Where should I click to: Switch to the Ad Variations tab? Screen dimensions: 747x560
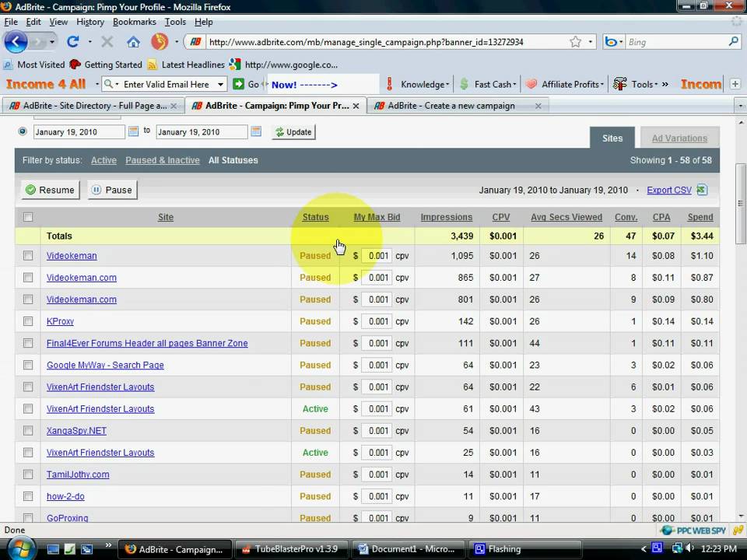(679, 138)
